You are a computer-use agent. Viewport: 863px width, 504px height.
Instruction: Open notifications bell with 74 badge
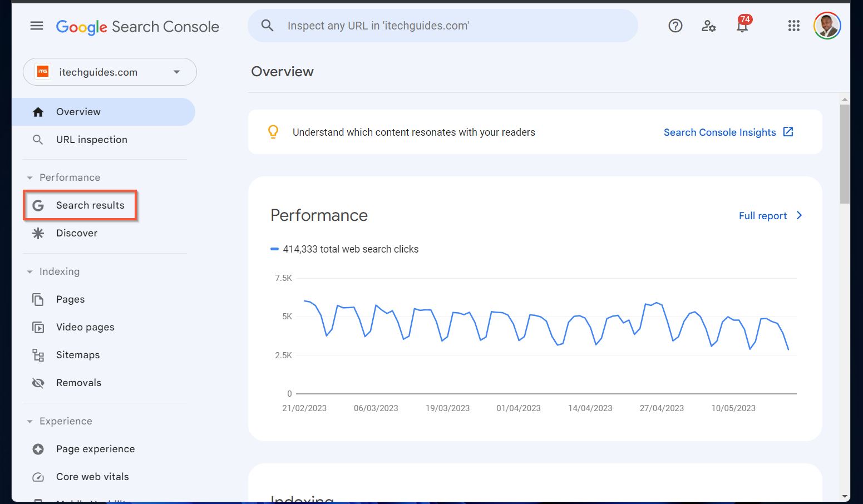(x=742, y=24)
